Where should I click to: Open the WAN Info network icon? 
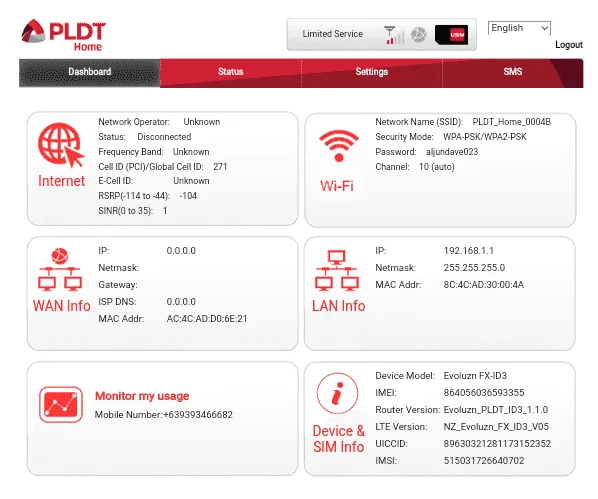60,269
